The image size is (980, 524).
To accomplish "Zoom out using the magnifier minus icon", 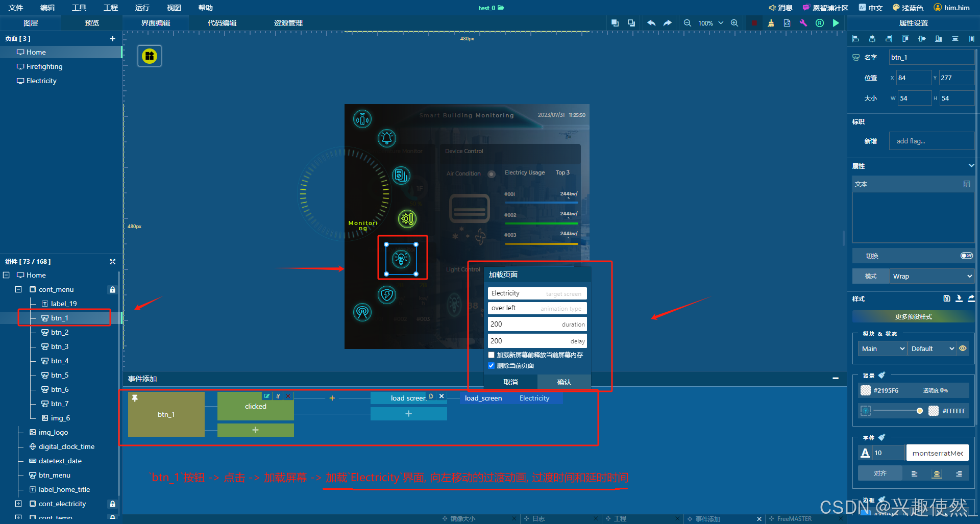I will [x=688, y=23].
